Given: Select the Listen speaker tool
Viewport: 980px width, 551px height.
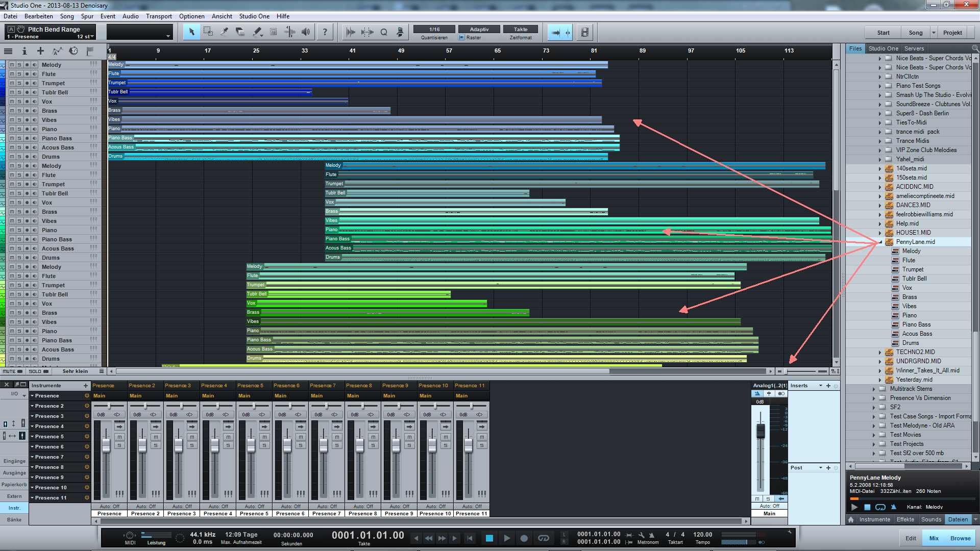Looking at the screenshot, I should [306, 32].
